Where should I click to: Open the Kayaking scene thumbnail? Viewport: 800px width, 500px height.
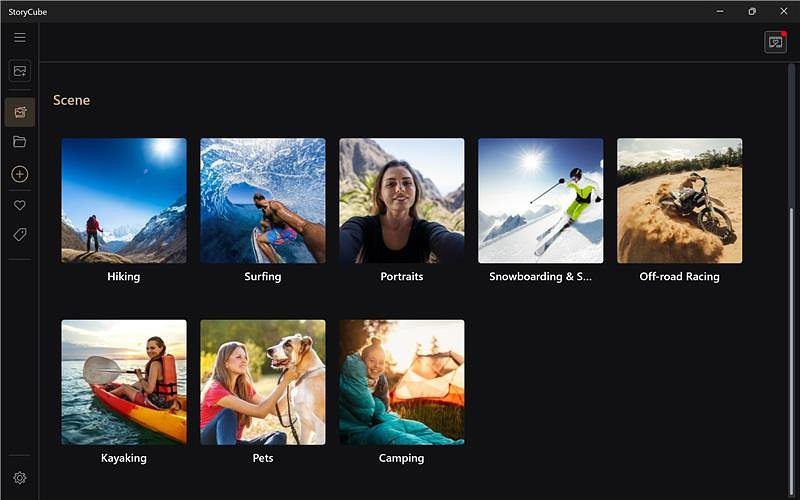[x=124, y=382]
